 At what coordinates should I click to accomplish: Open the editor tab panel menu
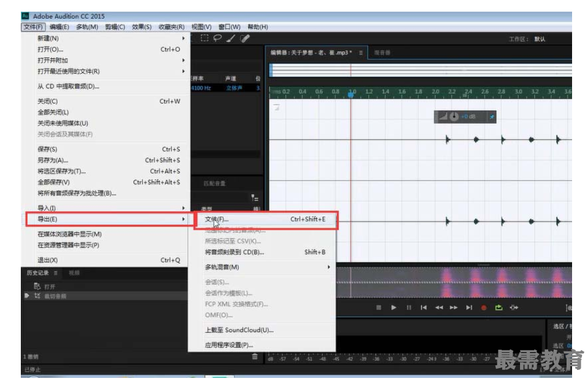361,53
